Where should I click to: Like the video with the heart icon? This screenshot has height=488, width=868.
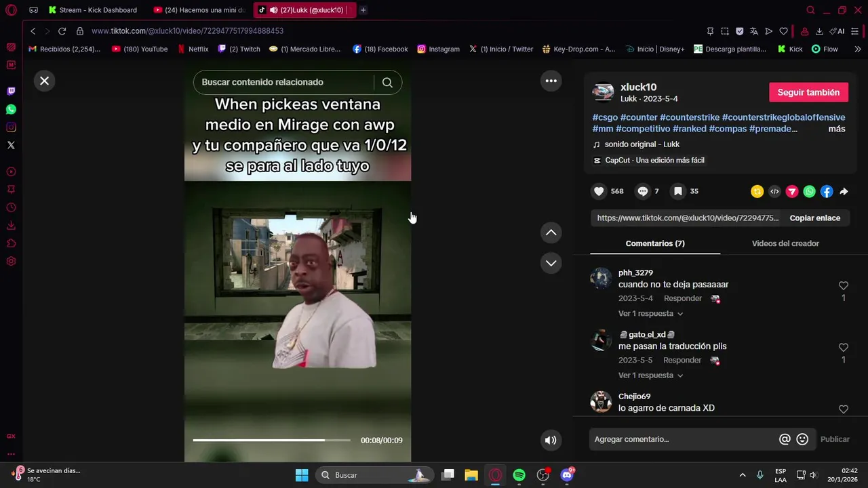(599, 191)
